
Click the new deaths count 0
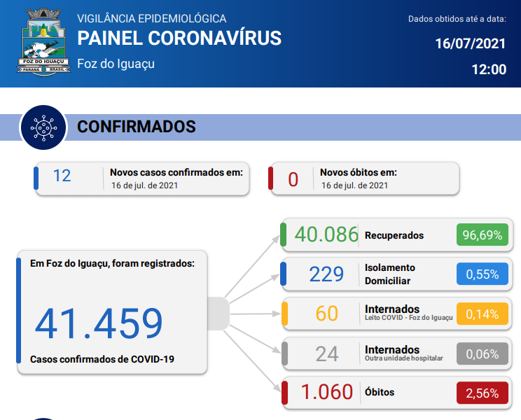293,180
